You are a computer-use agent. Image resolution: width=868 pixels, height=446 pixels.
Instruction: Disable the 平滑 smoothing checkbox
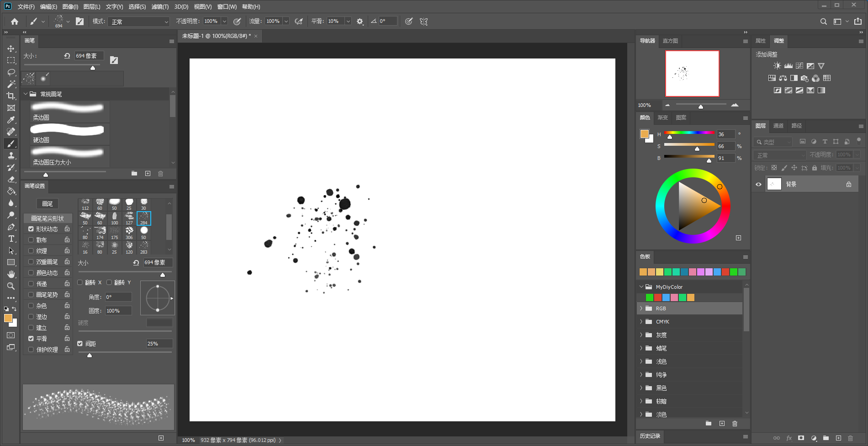tap(31, 339)
